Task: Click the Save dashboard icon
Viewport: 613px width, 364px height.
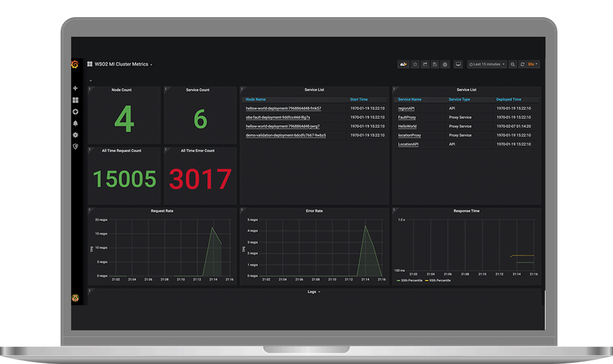Action: (434, 64)
